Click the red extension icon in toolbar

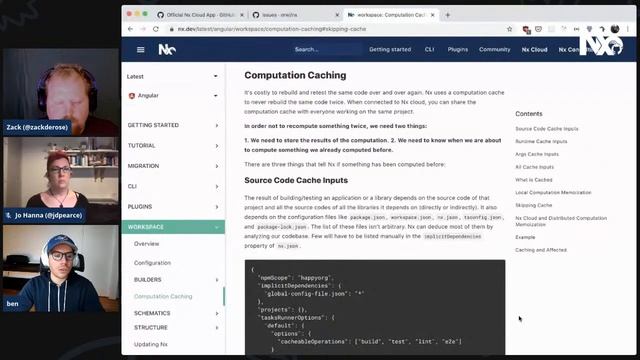click(526, 29)
